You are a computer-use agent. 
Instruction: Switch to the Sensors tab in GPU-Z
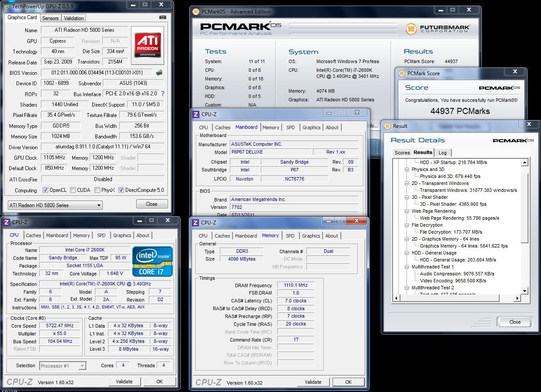[x=50, y=18]
